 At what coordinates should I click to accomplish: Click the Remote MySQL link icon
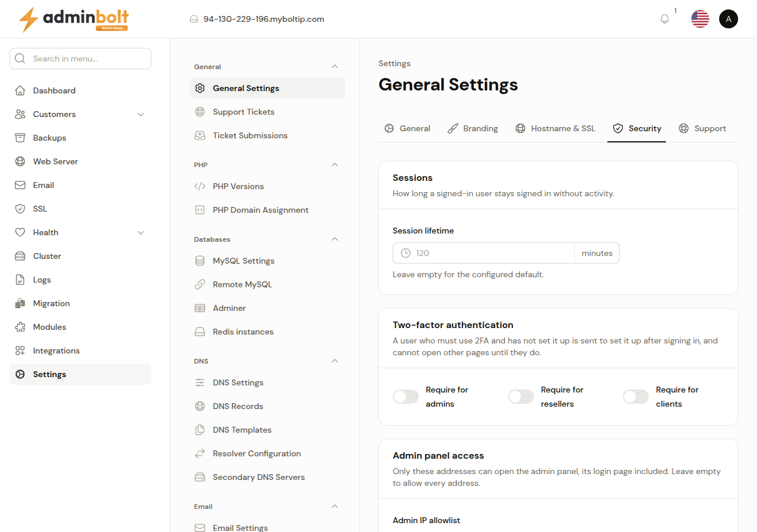[200, 284]
